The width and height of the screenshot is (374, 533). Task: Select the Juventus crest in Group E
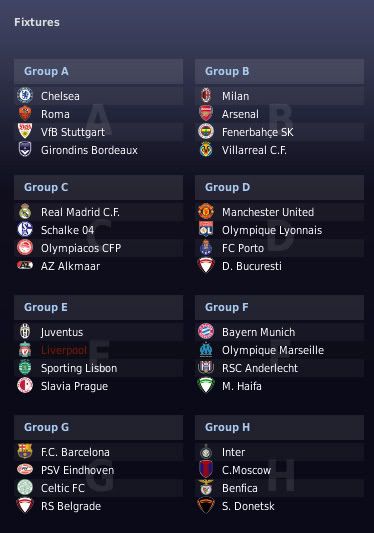(x=25, y=331)
